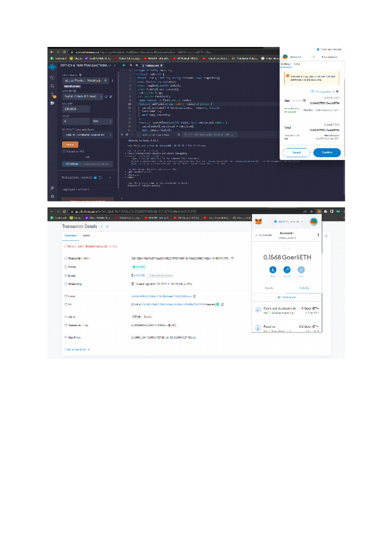Expand the Transactions recorded section
This screenshot has width=392, height=555.
[110, 177]
